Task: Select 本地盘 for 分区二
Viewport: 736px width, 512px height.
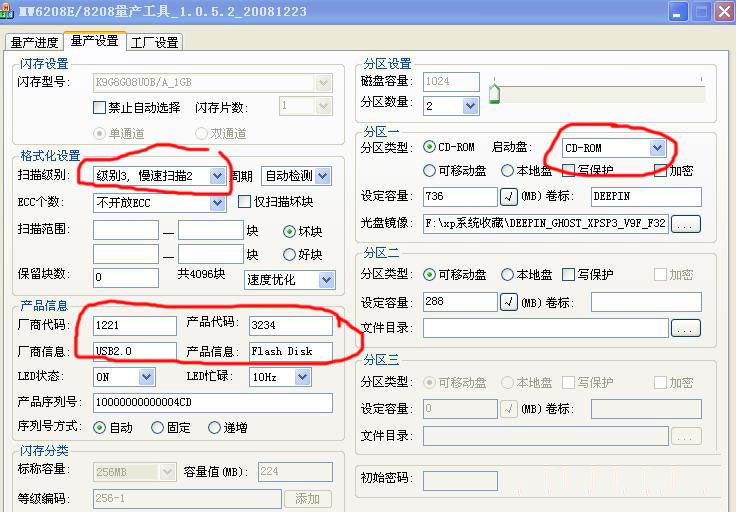Action: pos(507,275)
